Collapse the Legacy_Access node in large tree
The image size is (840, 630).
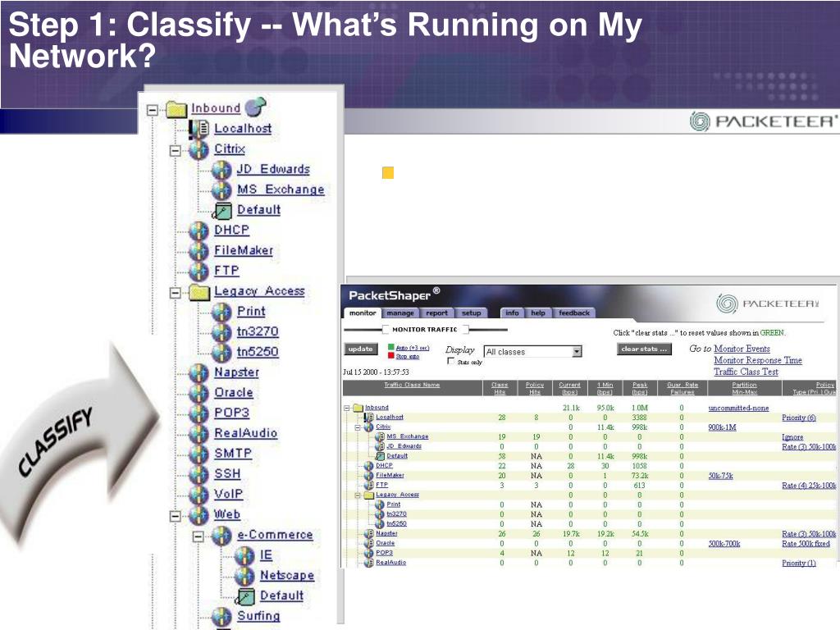click(x=176, y=293)
